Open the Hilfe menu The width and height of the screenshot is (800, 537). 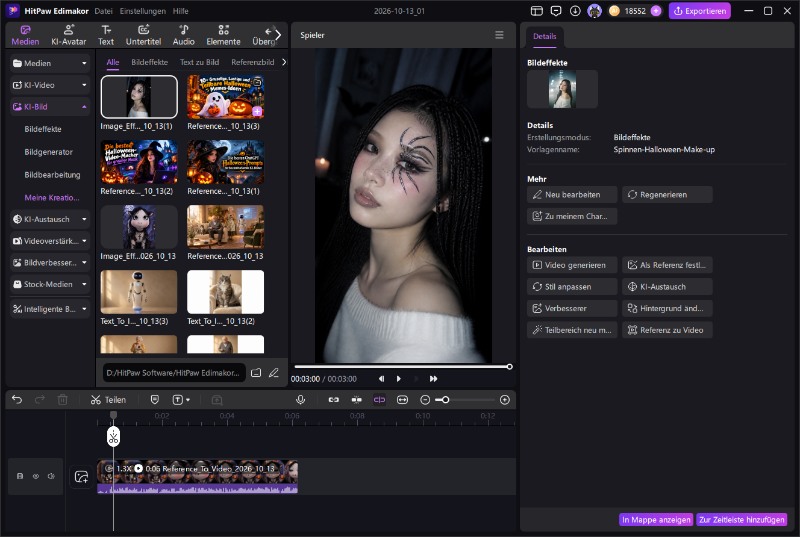coord(180,11)
